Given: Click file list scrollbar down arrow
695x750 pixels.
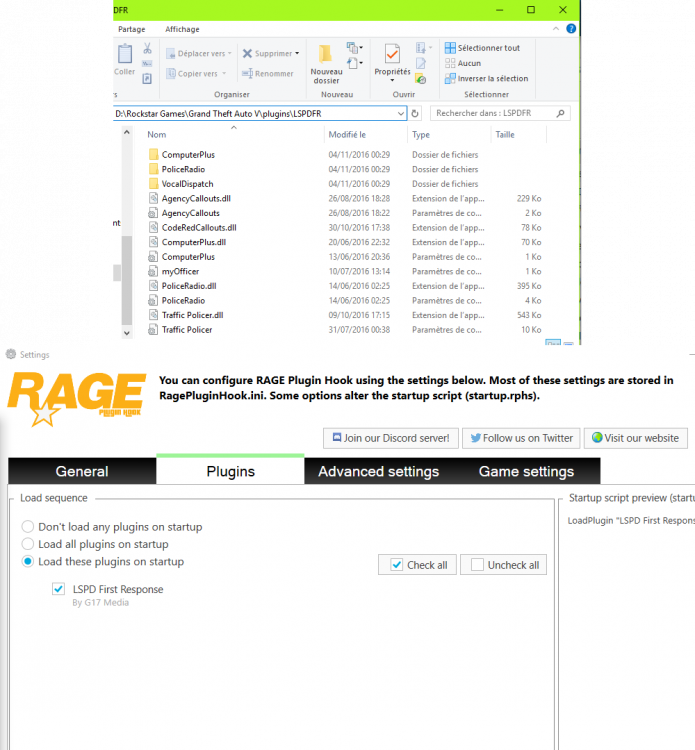Looking at the screenshot, I should coord(127,333).
